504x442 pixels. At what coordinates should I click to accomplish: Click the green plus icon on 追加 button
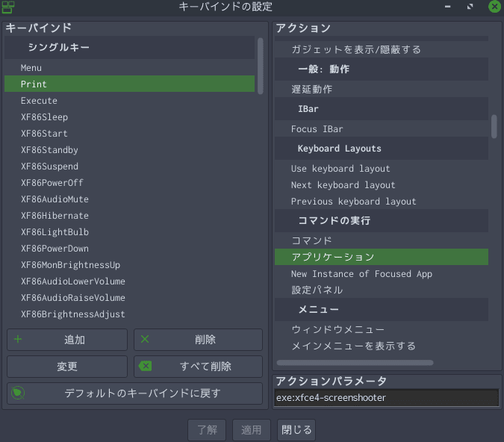coord(18,339)
